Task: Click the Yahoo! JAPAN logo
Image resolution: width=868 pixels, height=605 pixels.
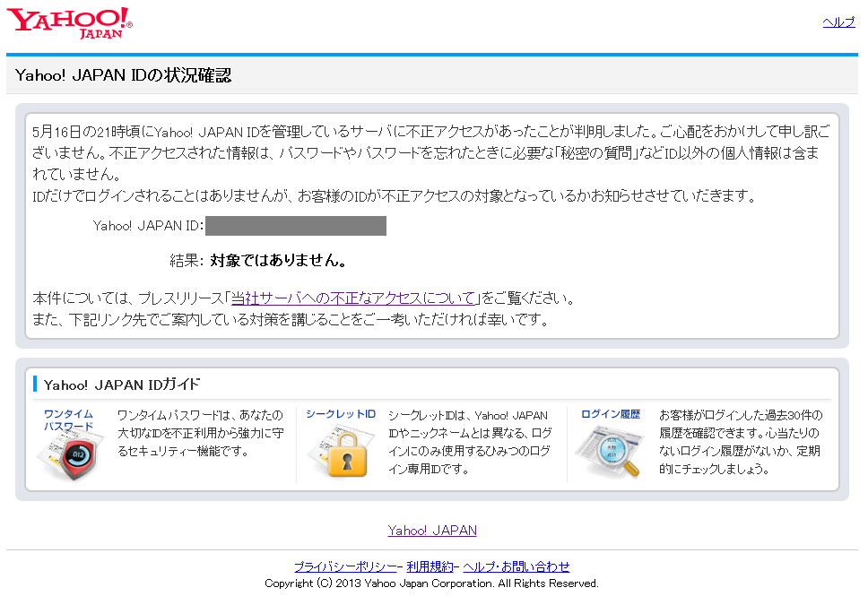Action: [x=69, y=23]
